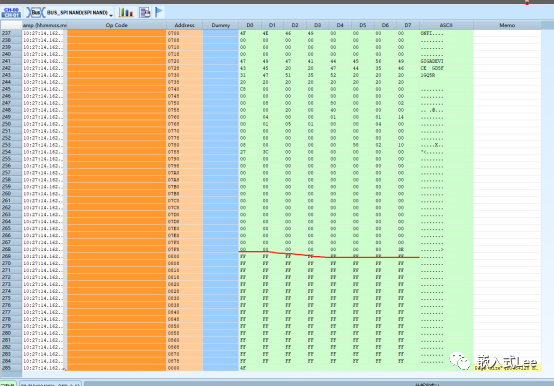Viewport: 554px width, 386px height.
Task: Click the D7 column header
Action: (408, 25)
